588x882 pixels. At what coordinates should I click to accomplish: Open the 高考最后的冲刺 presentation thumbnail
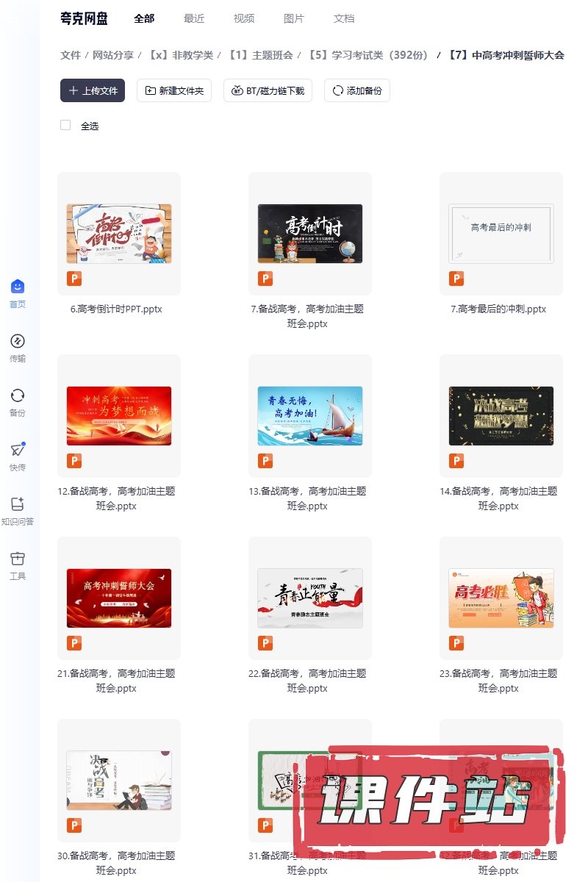(501, 233)
